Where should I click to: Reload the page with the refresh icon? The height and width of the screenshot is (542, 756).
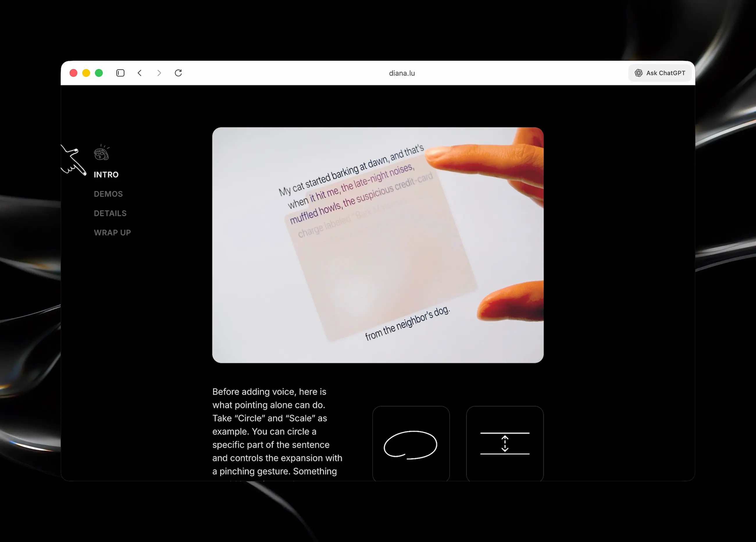tap(178, 73)
